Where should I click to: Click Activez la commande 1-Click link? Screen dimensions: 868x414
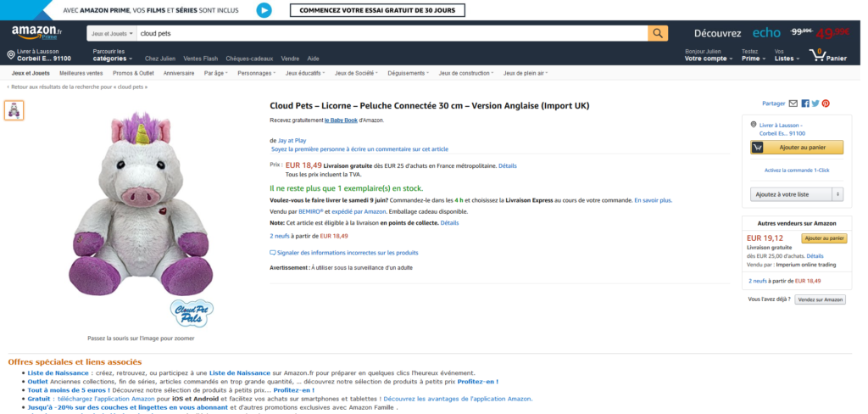(x=797, y=171)
